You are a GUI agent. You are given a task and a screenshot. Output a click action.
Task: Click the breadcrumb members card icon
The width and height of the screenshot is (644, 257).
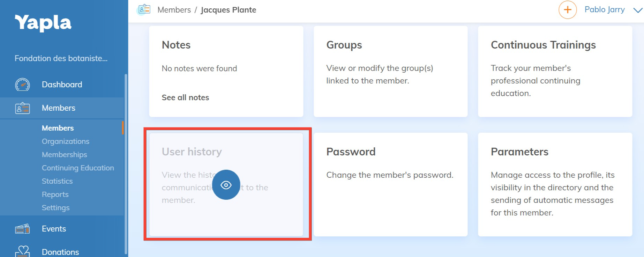click(144, 9)
